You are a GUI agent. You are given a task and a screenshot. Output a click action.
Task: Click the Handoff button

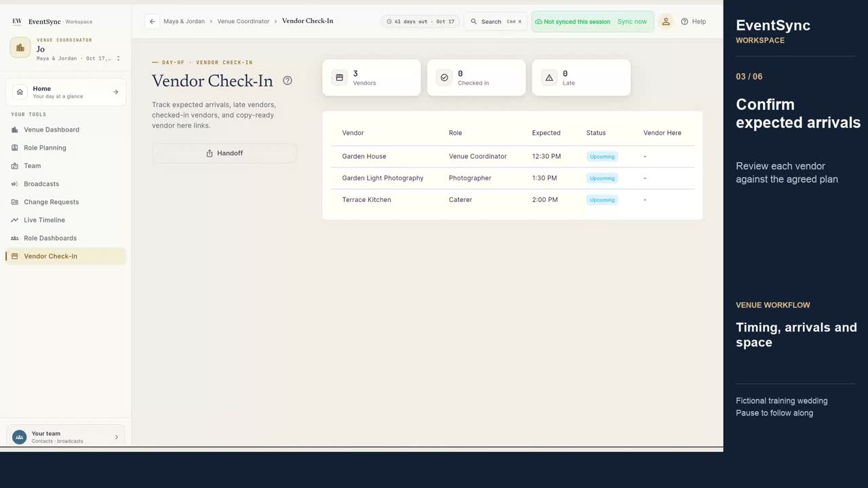pyautogui.click(x=224, y=153)
